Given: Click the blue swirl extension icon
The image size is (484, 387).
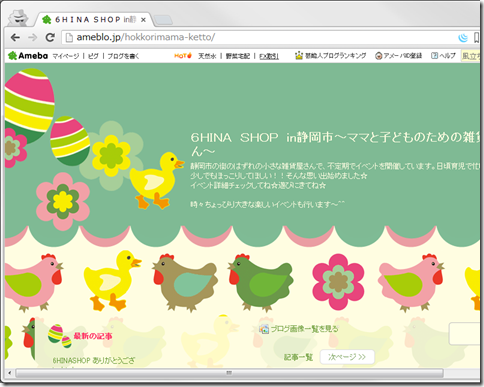Looking at the screenshot, I should point(463,38).
